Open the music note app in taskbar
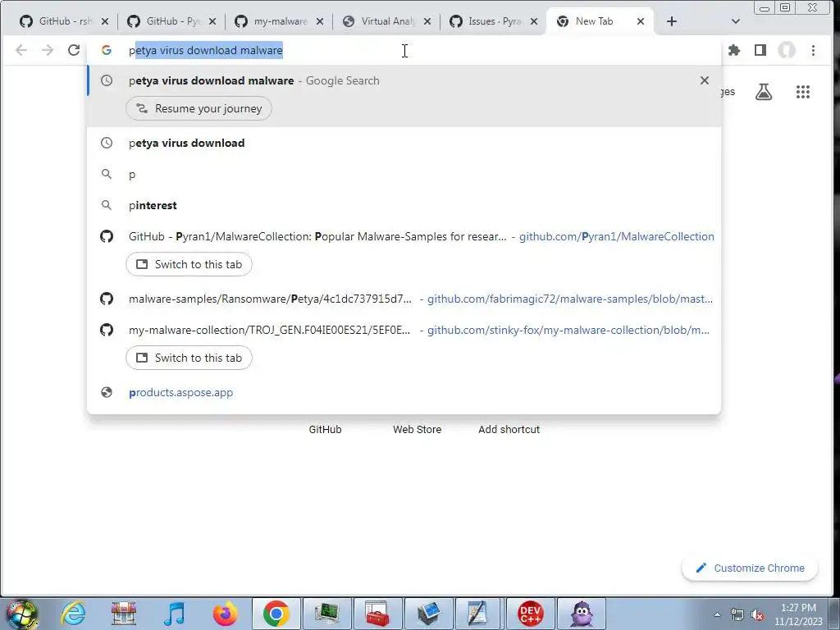The image size is (840, 630). pos(175,614)
